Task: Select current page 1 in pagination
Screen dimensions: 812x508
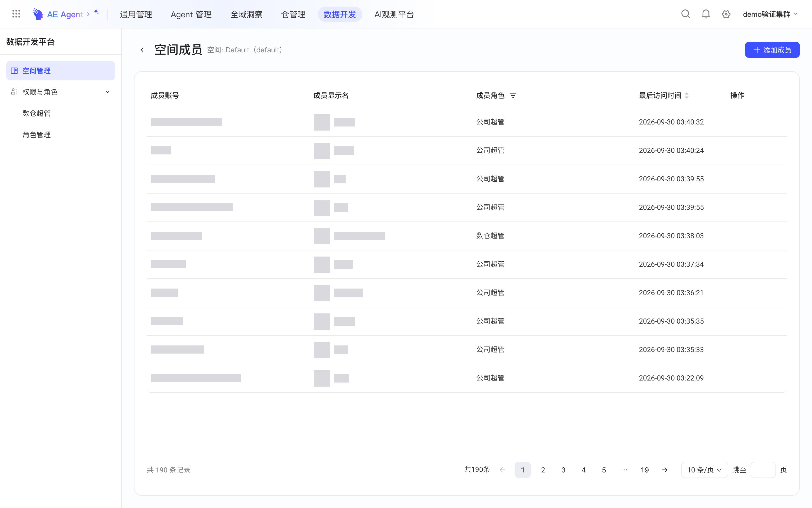Action: coord(522,470)
